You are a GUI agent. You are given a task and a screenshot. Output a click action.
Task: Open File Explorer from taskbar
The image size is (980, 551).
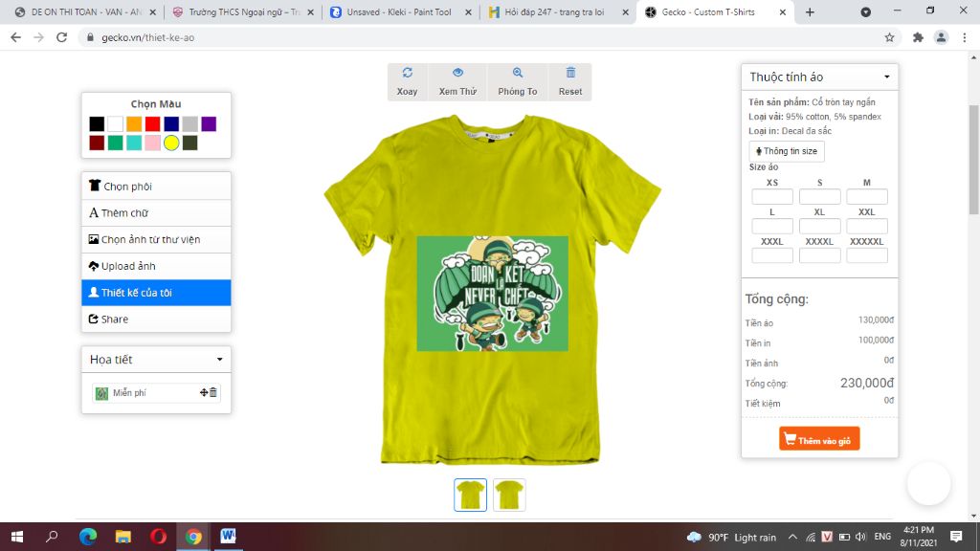point(123,537)
